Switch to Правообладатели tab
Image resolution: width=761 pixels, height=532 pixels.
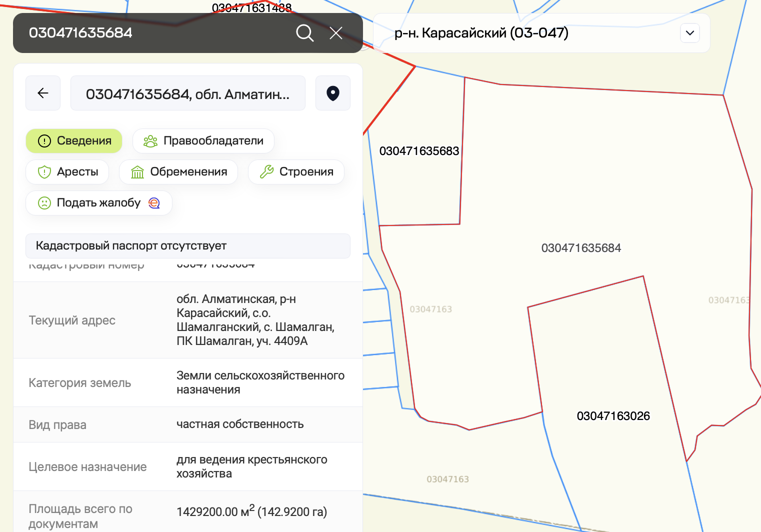click(203, 141)
